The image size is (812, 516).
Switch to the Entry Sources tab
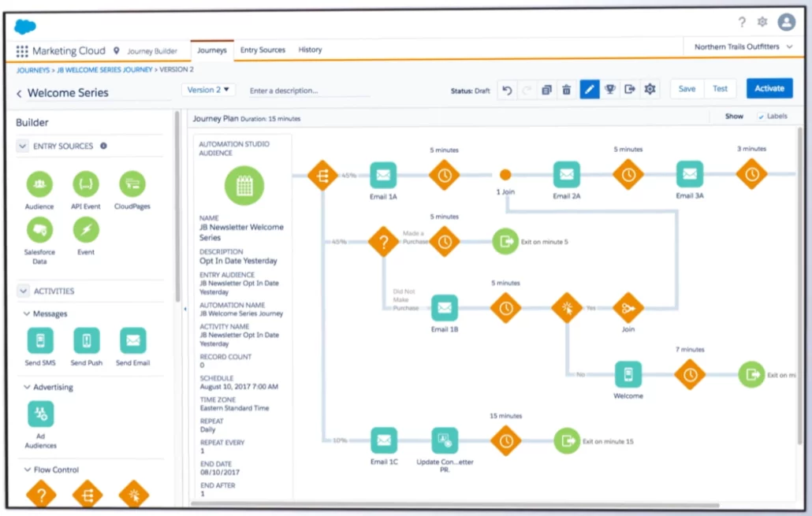pyautogui.click(x=263, y=50)
